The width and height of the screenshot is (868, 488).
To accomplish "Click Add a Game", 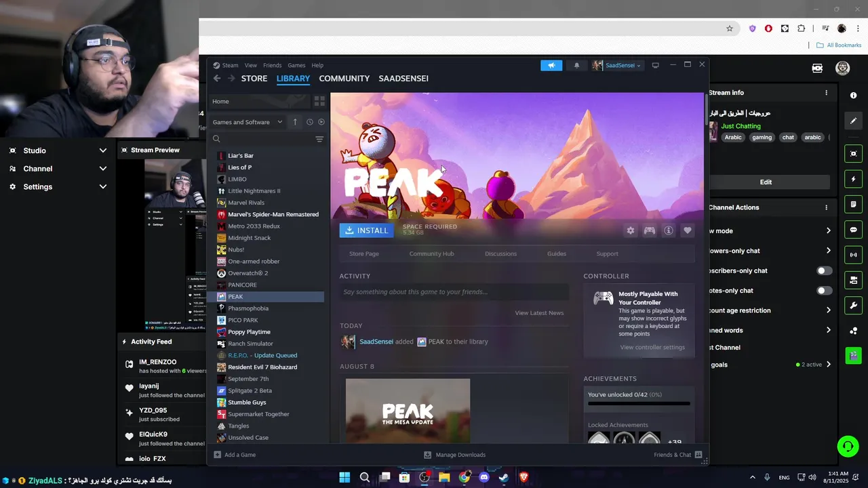I will (x=235, y=455).
